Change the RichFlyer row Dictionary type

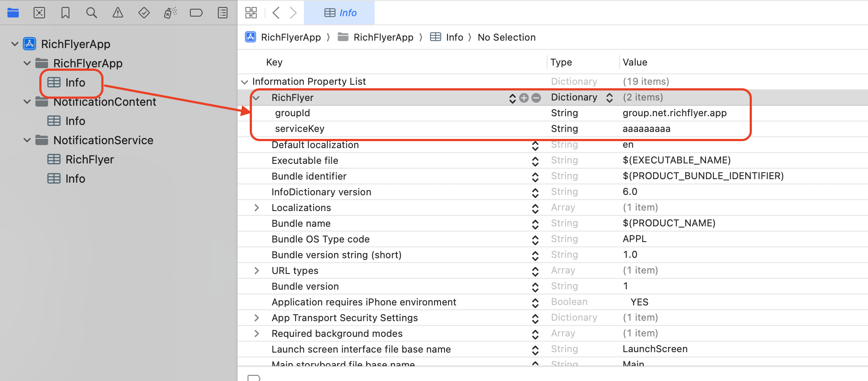pyautogui.click(x=610, y=98)
